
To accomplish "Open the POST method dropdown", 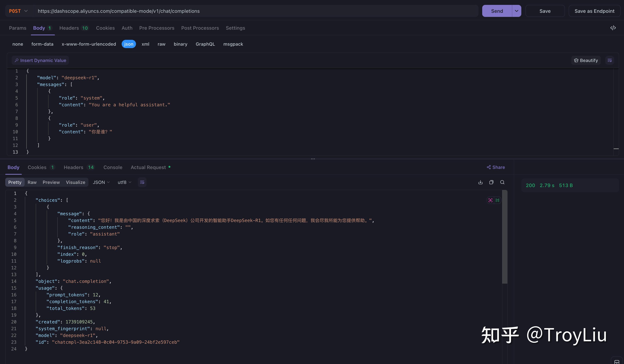I will [18, 11].
